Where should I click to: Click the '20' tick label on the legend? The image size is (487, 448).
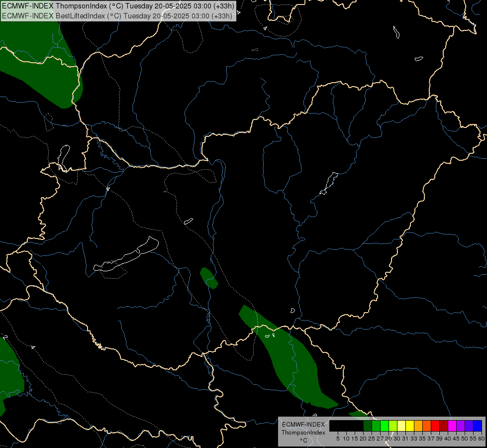coord(363,439)
